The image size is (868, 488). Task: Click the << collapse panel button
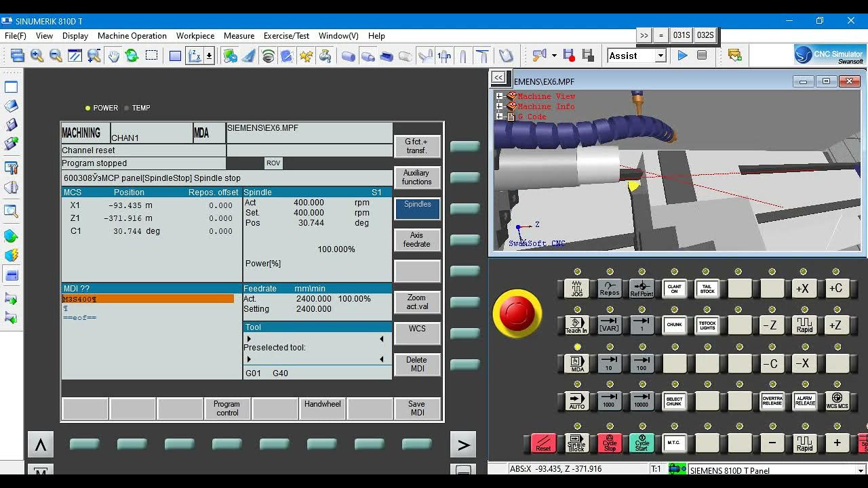coord(498,77)
